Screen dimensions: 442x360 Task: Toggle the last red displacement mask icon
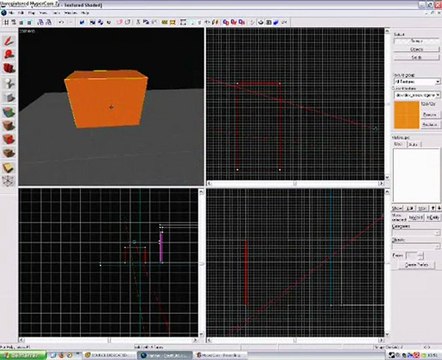(242, 22)
